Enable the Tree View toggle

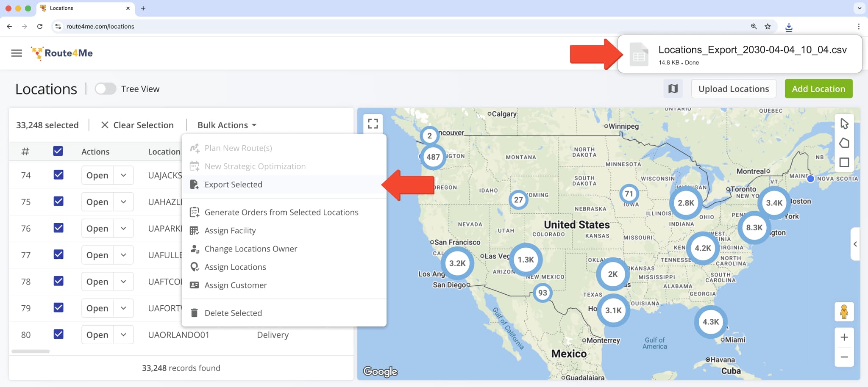[105, 89]
